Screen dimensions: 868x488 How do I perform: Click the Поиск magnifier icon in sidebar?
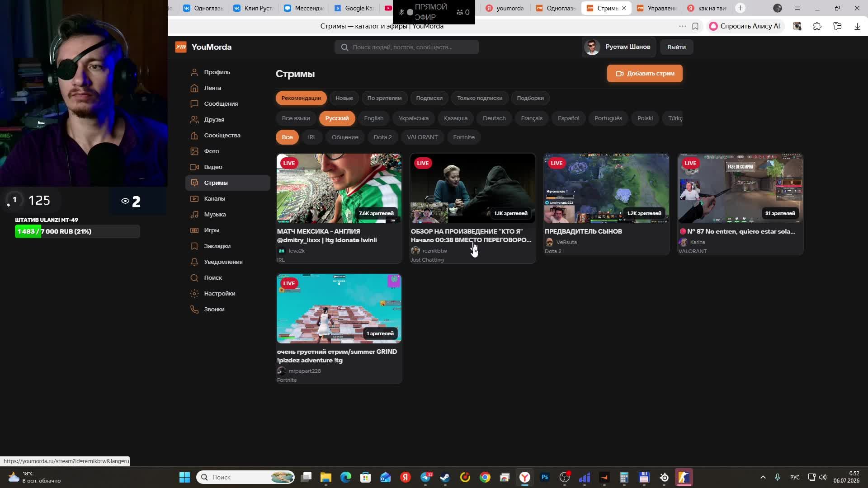tap(194, 278)
